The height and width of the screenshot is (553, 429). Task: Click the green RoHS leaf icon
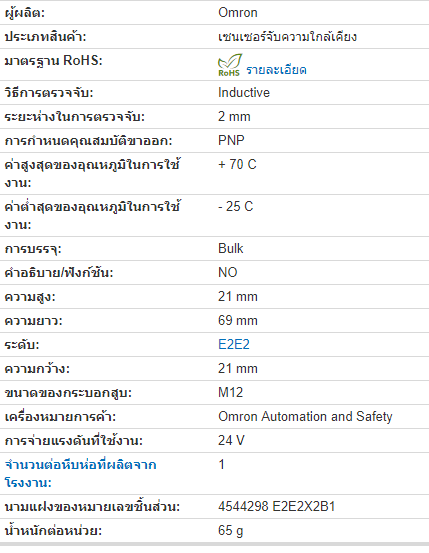click(x=230, y=65)
